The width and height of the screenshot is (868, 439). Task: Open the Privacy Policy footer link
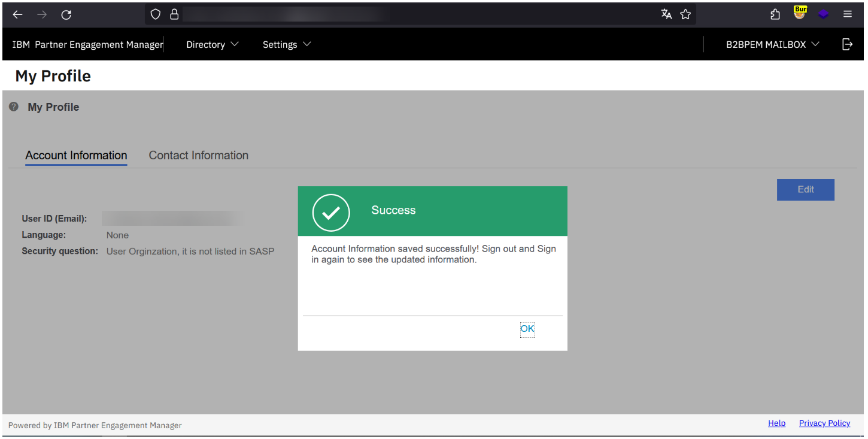(824, 423)
